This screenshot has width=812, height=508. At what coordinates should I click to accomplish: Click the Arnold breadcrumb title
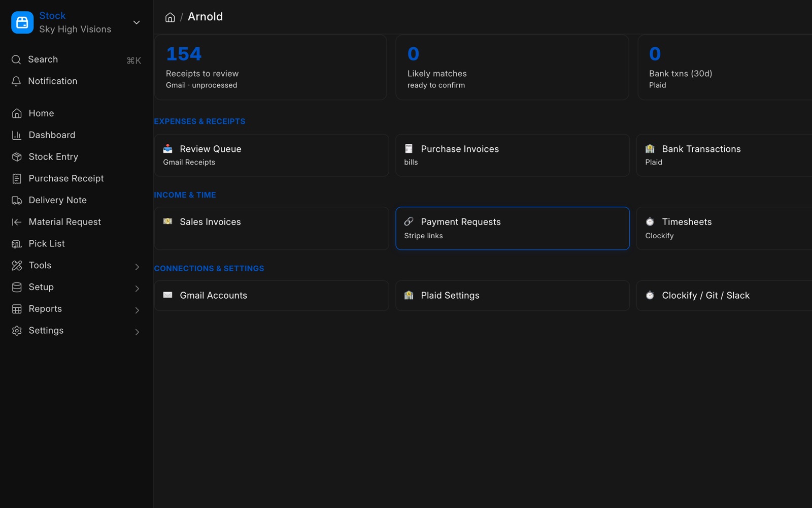(205, 17)
